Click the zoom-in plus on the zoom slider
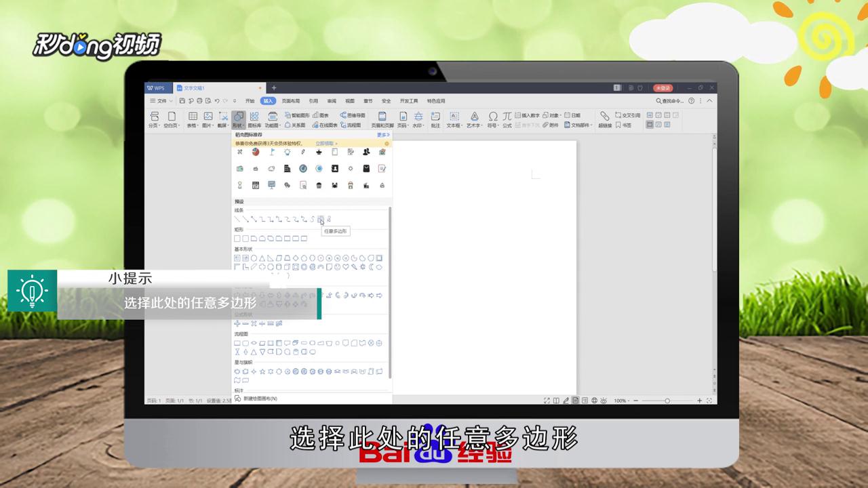Viewport: 868px width, 488px height. [x=699, y=401]
